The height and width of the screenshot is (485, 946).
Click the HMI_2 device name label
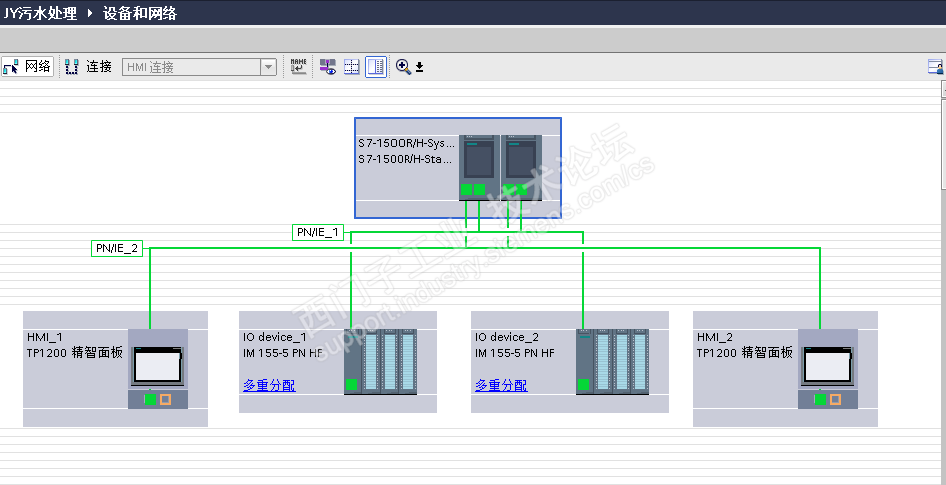coord(715,337)
